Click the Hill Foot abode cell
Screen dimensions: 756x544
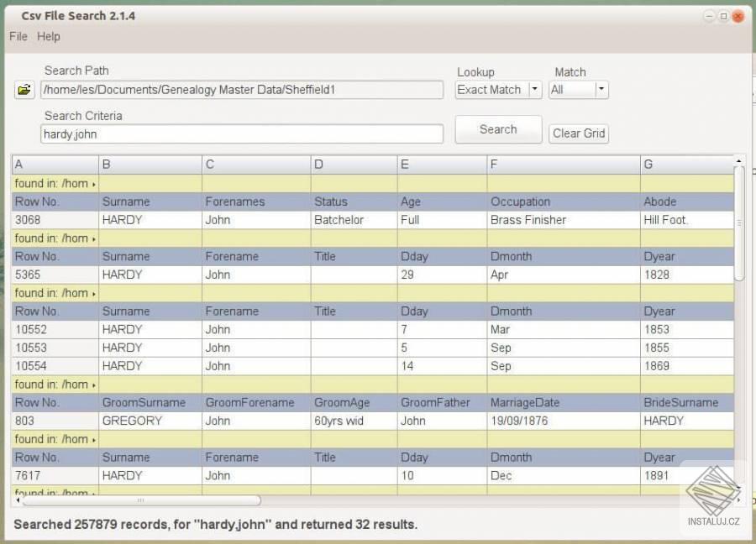point(687,220)
